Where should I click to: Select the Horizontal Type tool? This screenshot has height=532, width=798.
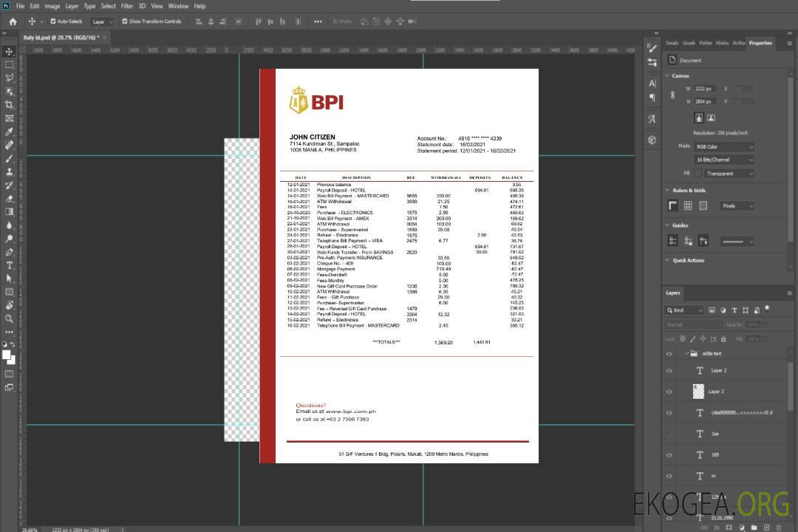(x=9, y=265)
